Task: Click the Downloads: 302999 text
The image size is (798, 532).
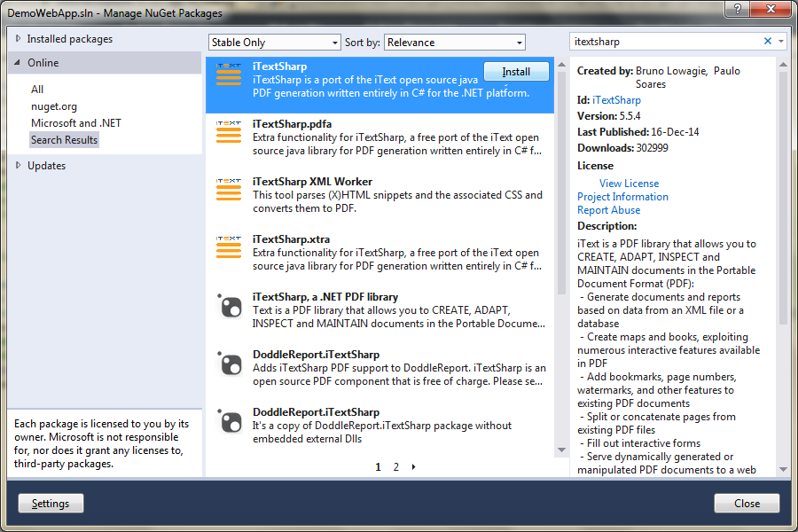Action: tap(622, 148)
